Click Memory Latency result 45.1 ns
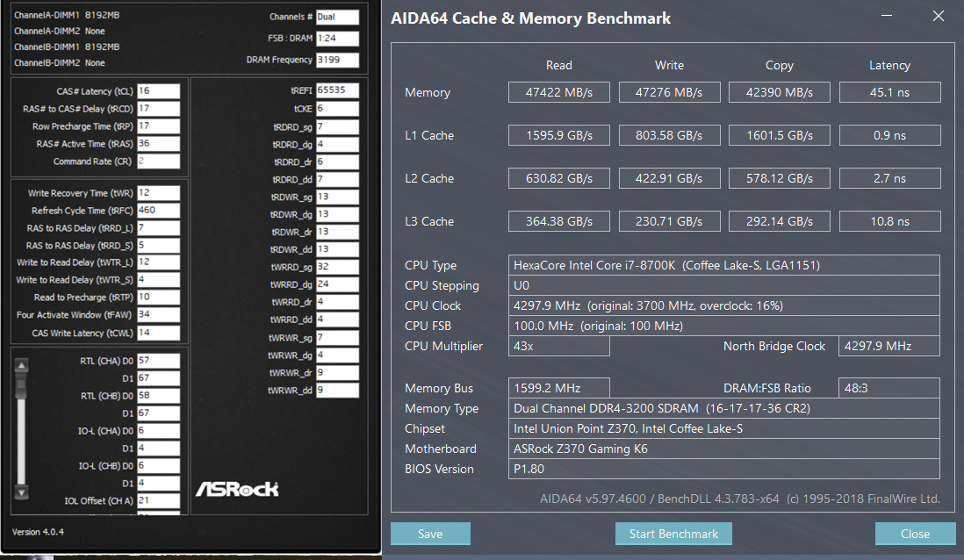964x560 pixels. (x=889, y=92)
